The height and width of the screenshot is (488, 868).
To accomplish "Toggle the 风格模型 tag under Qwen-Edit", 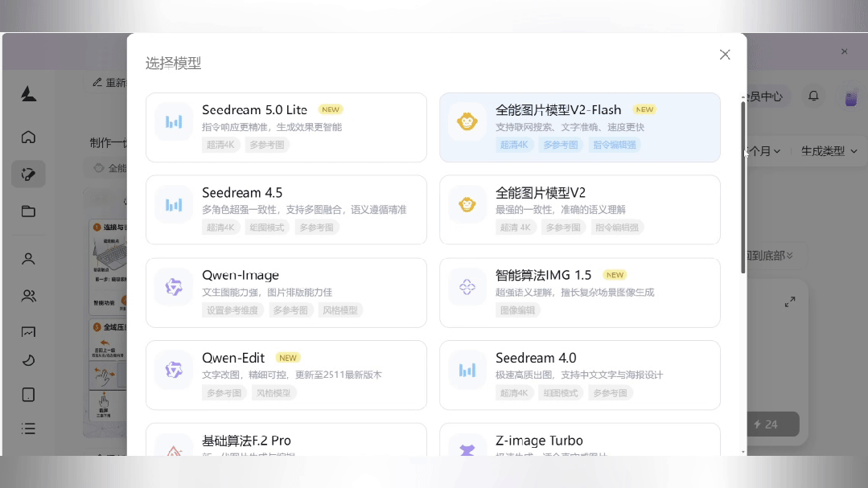I will [274, 392].
